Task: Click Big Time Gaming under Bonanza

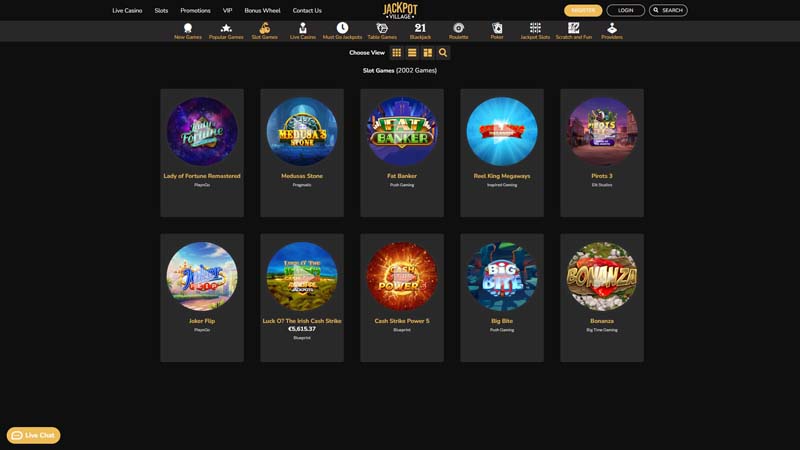Action: click(x=602, y=330)
